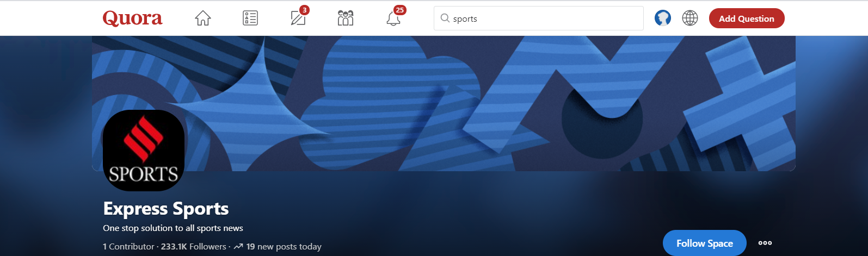Click the Express Sports space title

166,209
